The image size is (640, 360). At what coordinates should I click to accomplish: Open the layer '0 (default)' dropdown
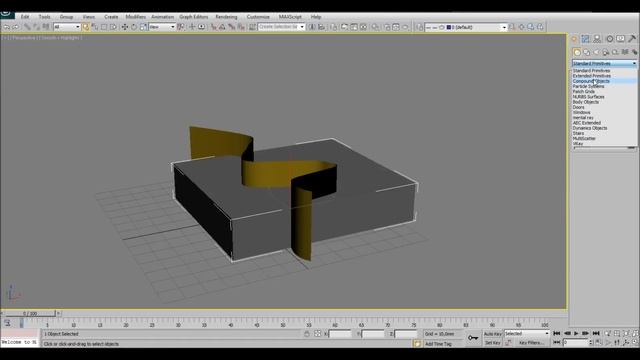466,27
